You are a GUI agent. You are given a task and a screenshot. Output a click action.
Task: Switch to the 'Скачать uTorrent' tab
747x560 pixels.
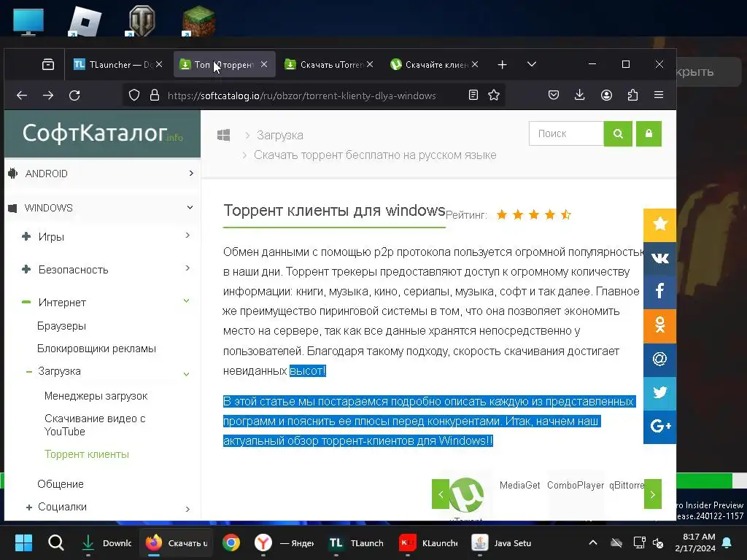326,64
